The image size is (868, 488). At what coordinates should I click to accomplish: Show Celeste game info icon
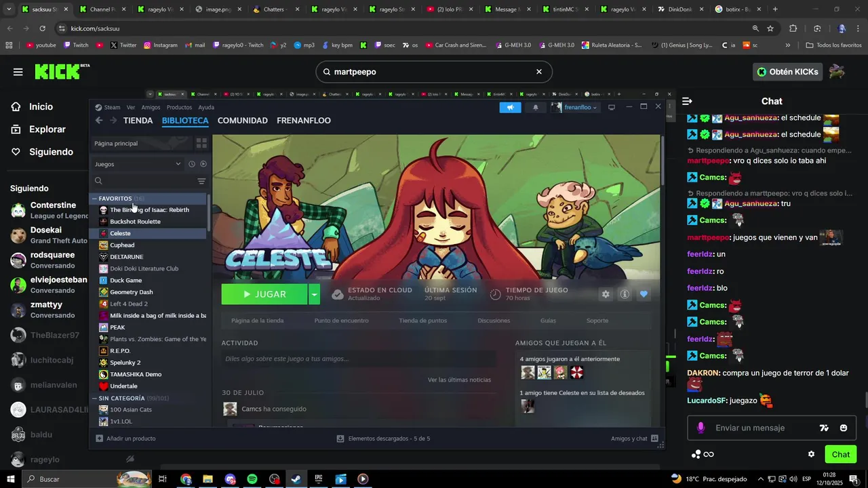click(625, 294)
